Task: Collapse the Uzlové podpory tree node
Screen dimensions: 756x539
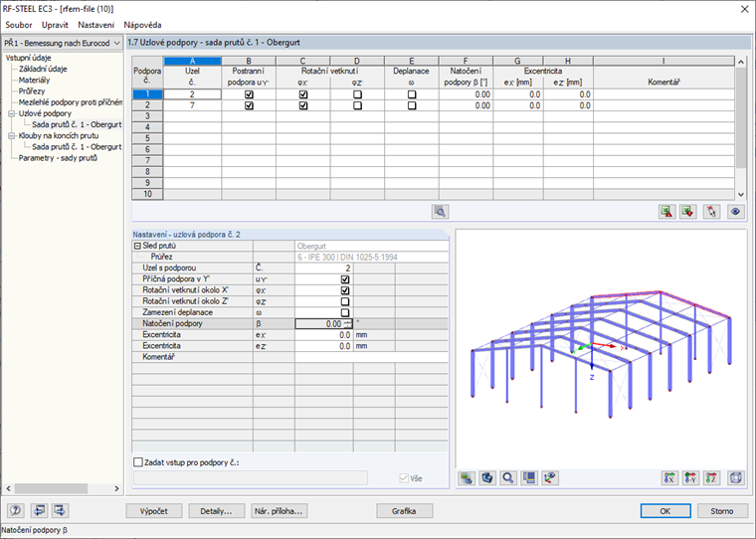Action: pos(12,113)
